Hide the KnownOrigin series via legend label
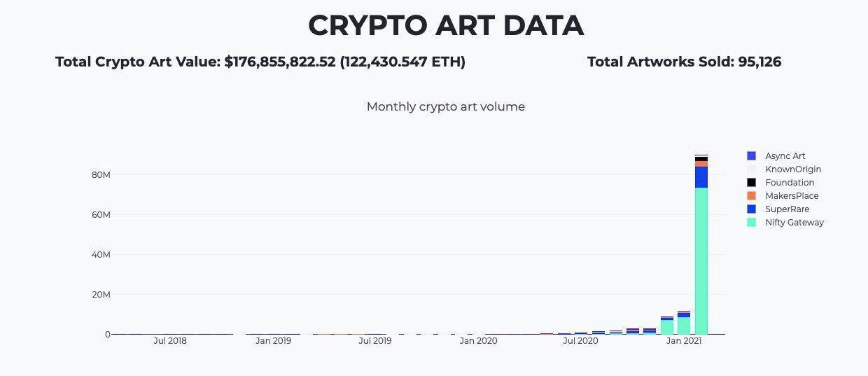Viewport: 868px width, 376px height. click(793, 169)
